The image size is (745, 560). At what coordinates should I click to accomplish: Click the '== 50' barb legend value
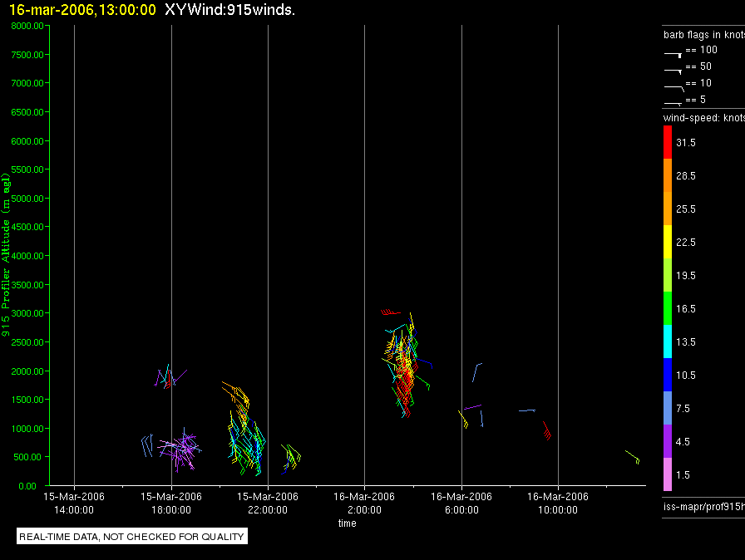698,66
